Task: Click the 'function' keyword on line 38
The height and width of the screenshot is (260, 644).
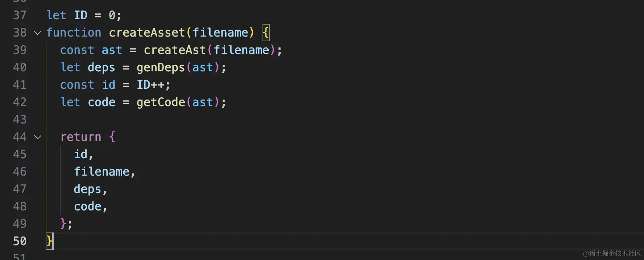Action: click(x=74, y=33)
